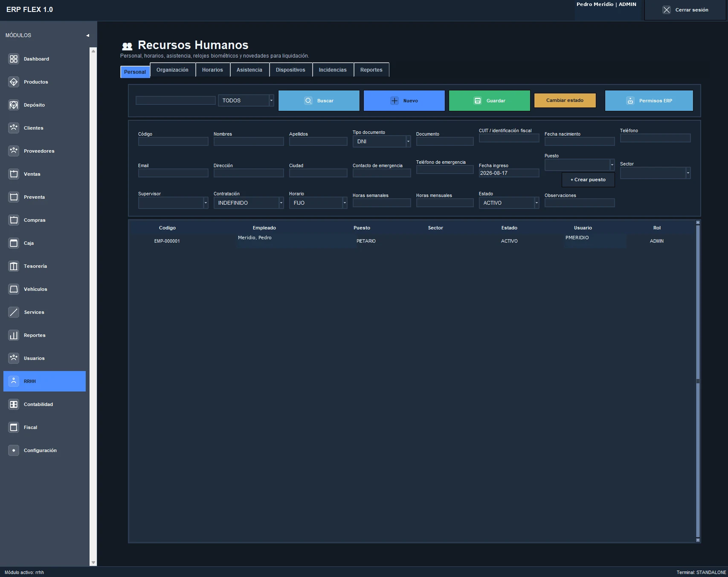Image resolution: width=728 pixels, height=577 pixels.
Task: Switch to the Organización tab
Action: [172, 70]
